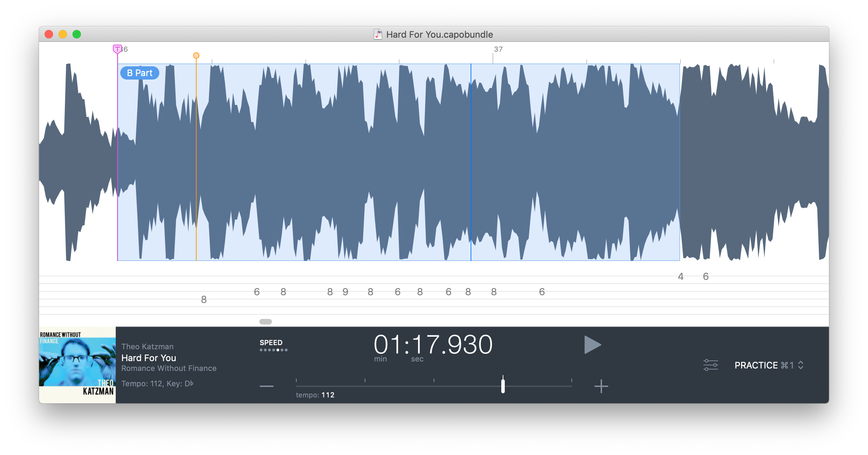Click the up-down chevron beside PRACTICE
Viewport: 868px width, 455px height.
coord(801,365)
